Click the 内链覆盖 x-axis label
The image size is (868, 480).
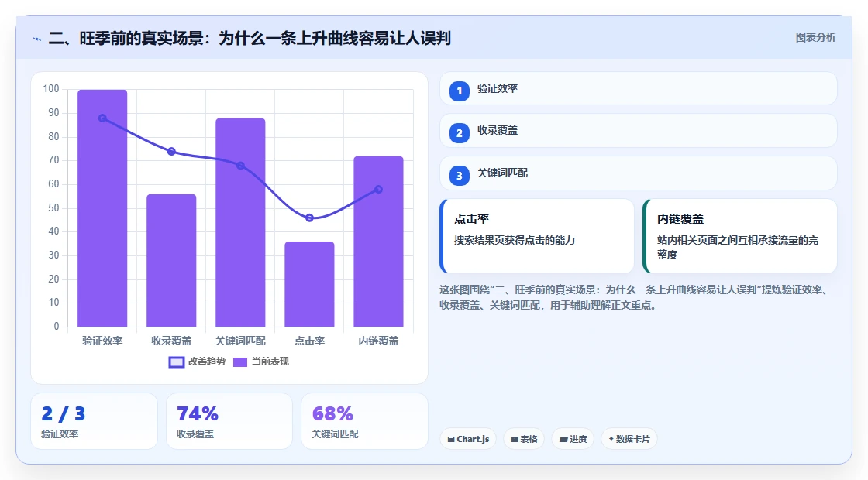[379, 341]
